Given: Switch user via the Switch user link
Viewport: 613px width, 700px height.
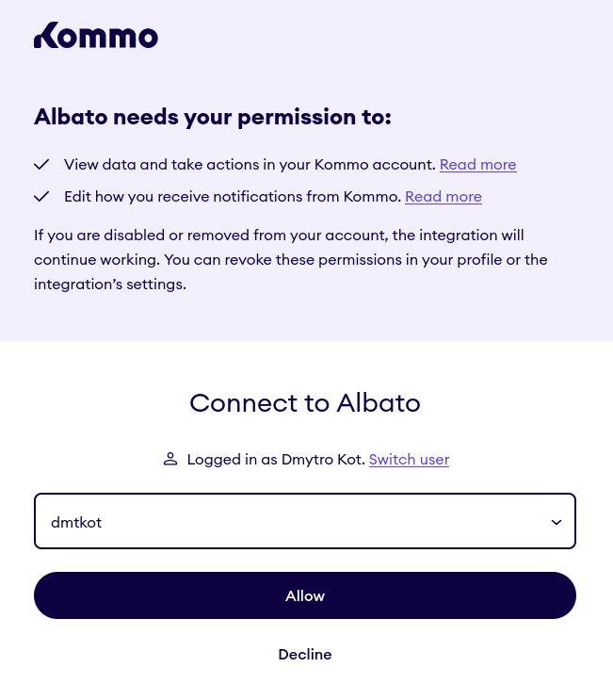Looking at the screenshot, I should click(409, 459).
